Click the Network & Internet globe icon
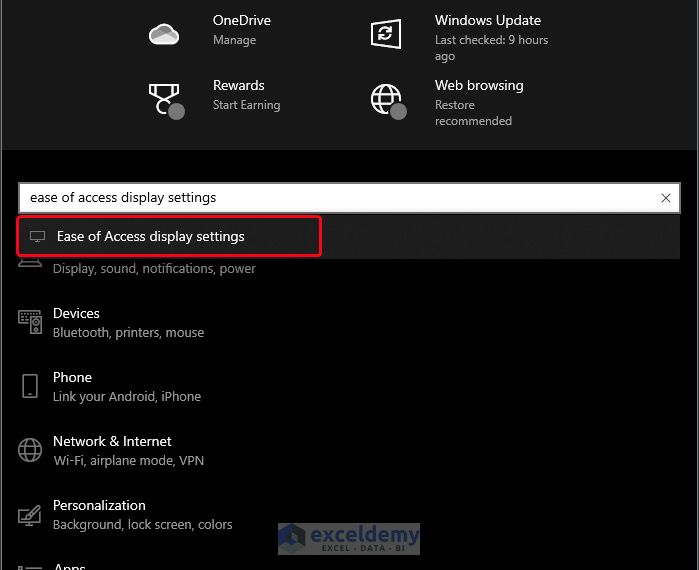The height and width of the screenshot is (570, 699). tap(30, 450)
